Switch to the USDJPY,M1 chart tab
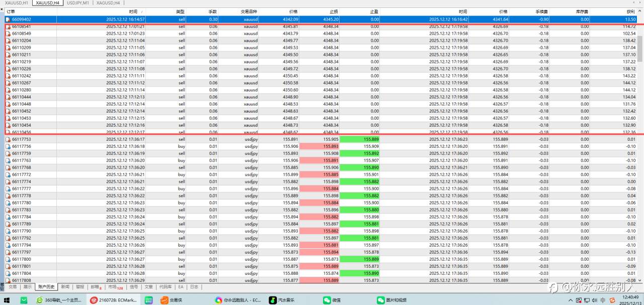The height and width of the screenshot is (305, 644). point(78,3)
